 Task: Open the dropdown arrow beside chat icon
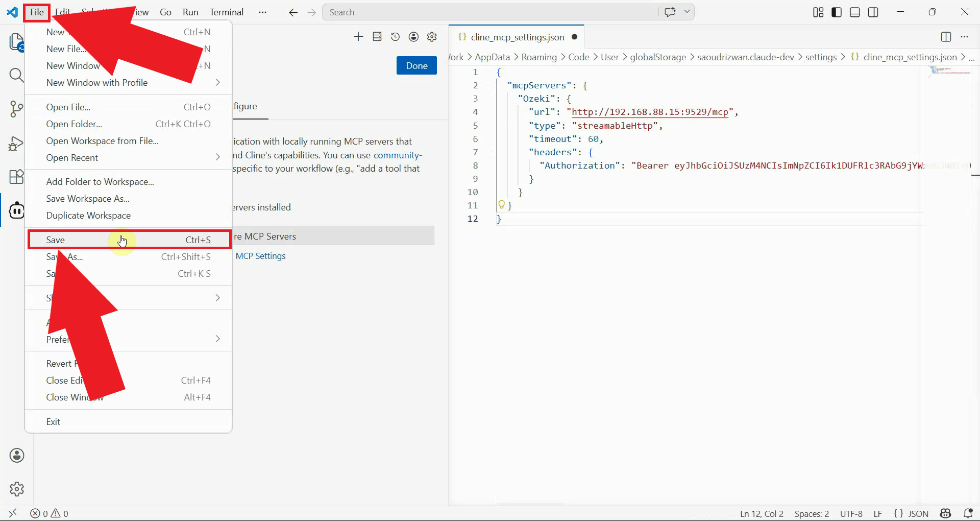[x=687, y=12]
